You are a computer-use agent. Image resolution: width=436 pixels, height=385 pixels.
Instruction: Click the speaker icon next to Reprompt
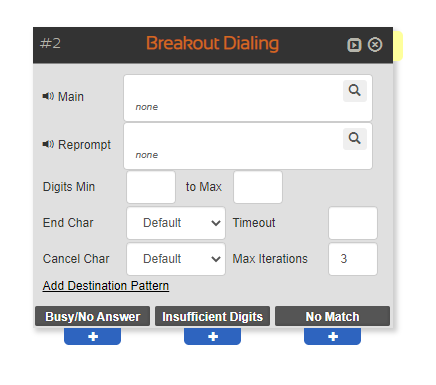(48, 144)
